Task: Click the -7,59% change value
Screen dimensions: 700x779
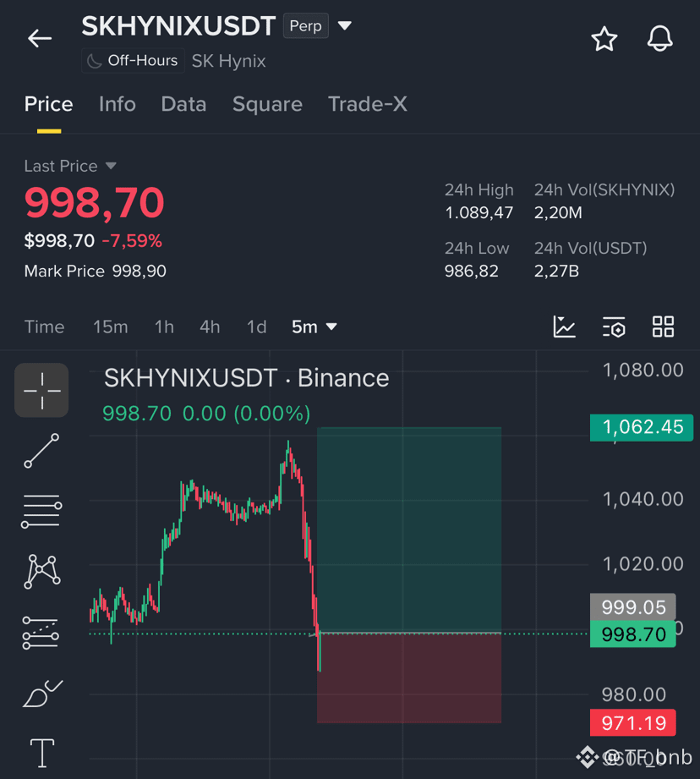Action: (132, 241)
